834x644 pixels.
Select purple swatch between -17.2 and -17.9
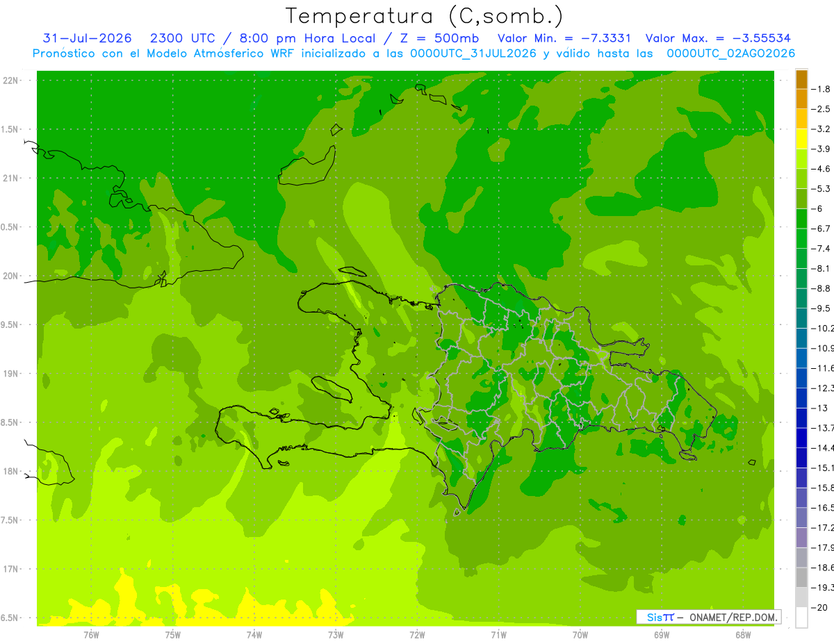coord(801,537)
